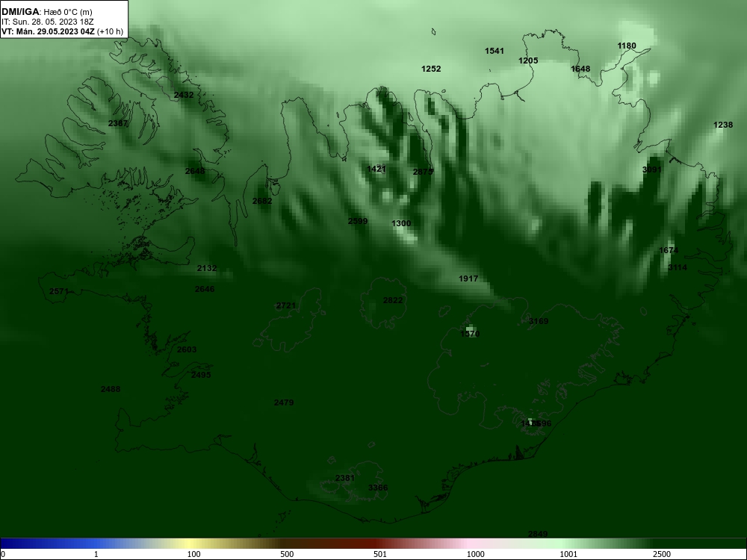Click the 1421 height label
The width and height of the screenshot is (747, 560).
point(376,169)
